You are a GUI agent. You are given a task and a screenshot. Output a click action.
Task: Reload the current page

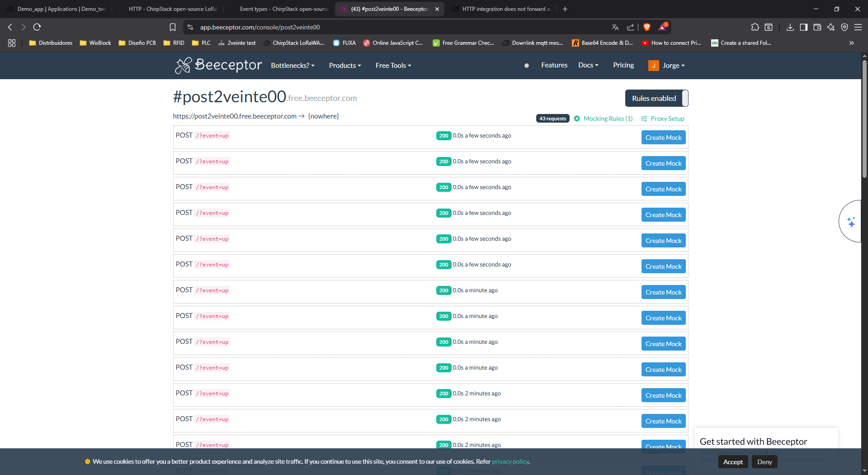(37, 27)
